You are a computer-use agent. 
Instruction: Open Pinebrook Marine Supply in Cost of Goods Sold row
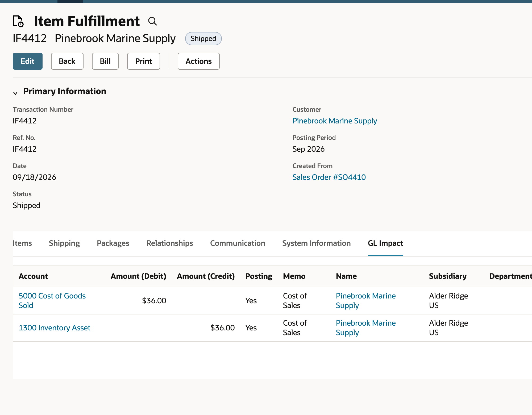coord(366,301)
